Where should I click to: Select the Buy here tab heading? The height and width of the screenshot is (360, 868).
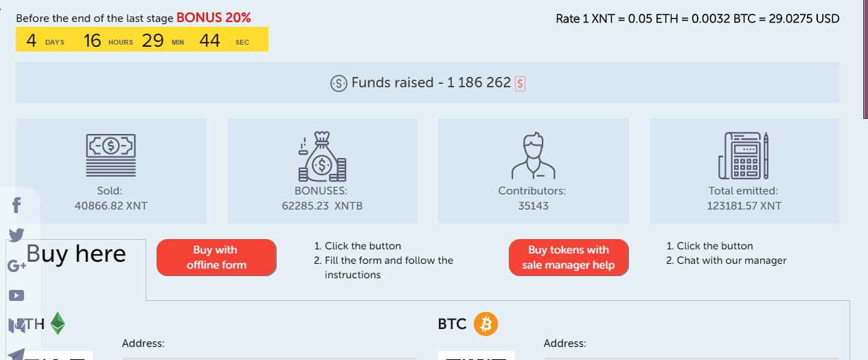tap(76, 254)
